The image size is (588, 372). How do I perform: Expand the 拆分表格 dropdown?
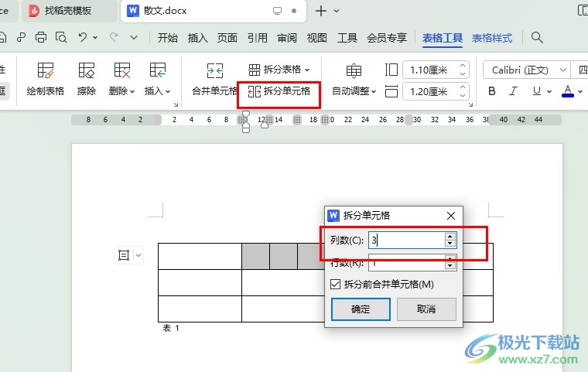pos(279,70)
